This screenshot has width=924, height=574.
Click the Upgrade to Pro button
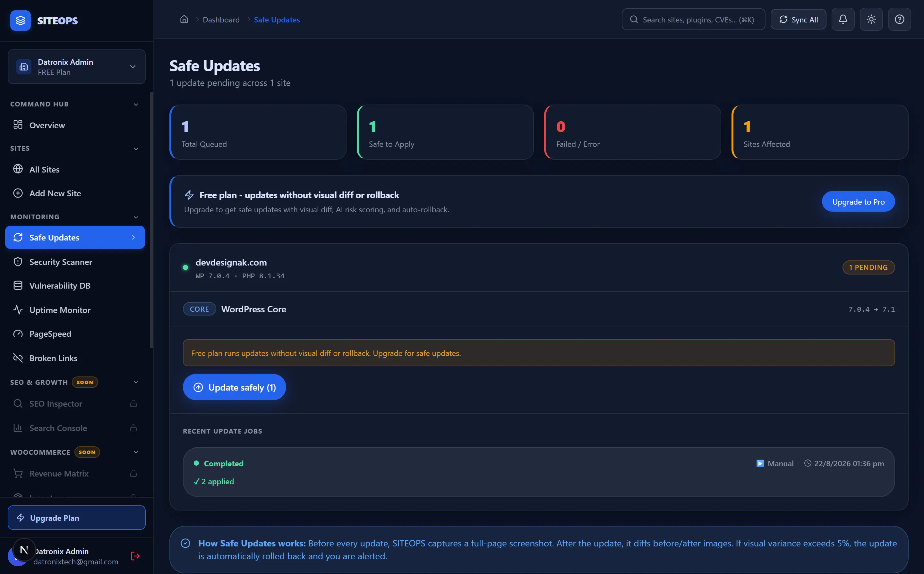[858, 202]
